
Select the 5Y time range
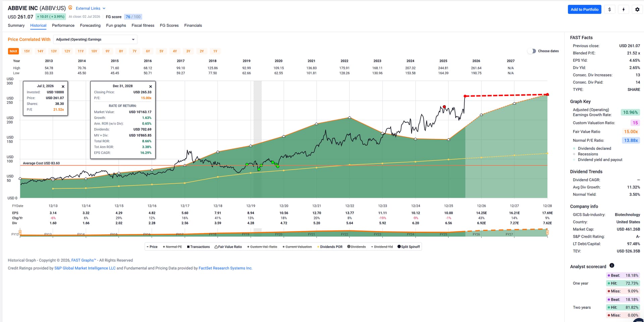point(161,51)
